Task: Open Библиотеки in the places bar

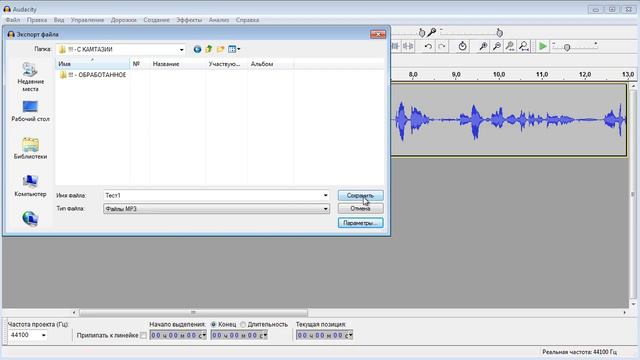Action: (x=30, y=148)
